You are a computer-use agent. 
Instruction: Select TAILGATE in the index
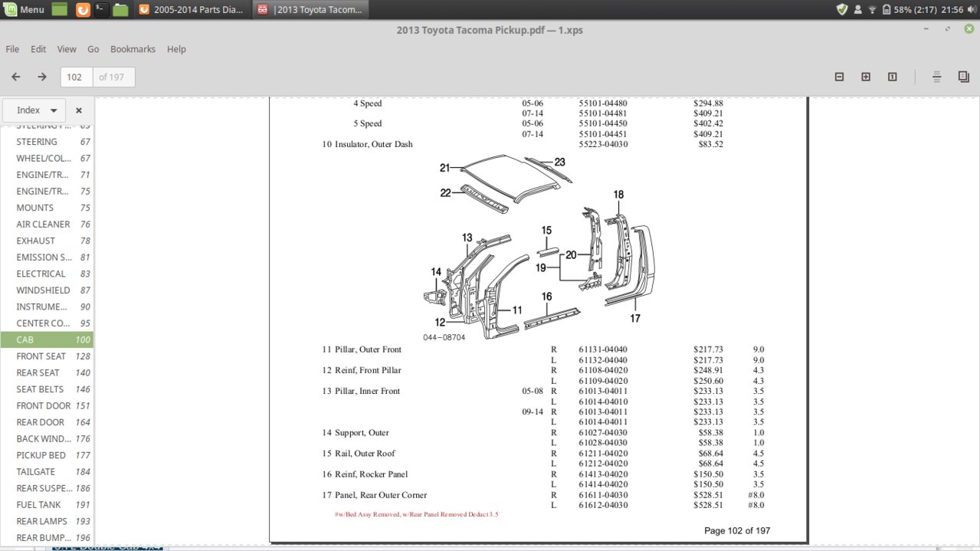[x=47, y=471]
